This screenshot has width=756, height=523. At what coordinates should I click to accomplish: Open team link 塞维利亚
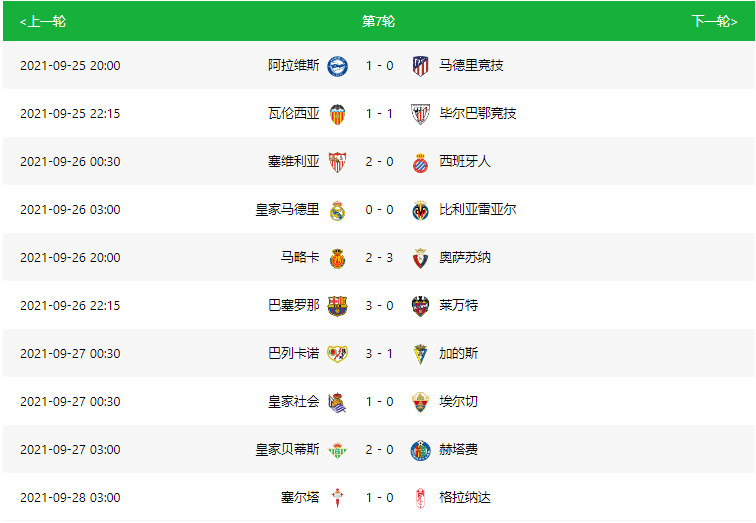coord(294,161)
